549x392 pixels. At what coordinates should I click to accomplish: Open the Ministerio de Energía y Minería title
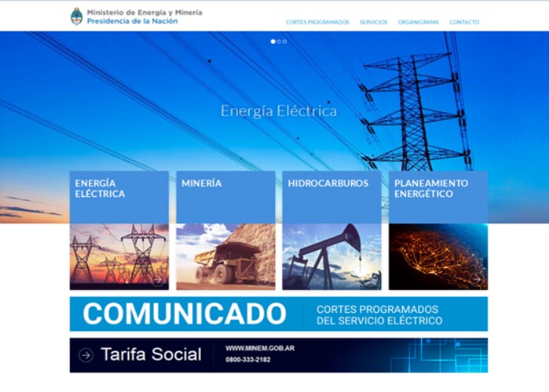coord(144,13)
